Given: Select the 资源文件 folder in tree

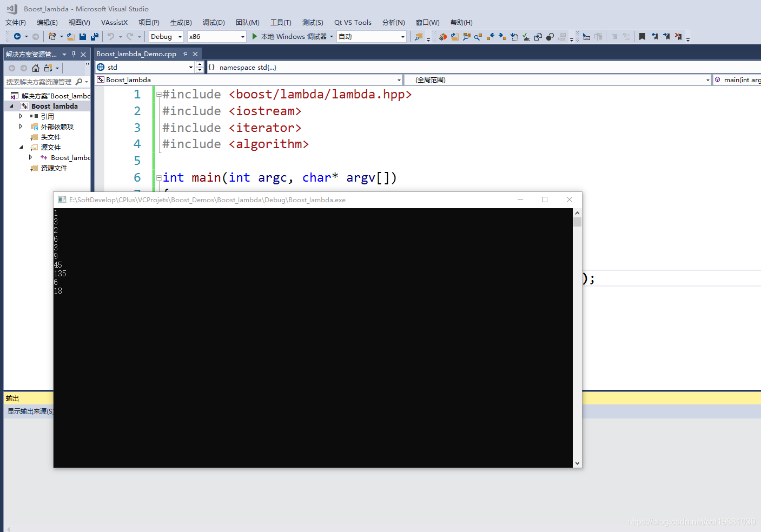Looking at the screenshot, I should point(54,168).
